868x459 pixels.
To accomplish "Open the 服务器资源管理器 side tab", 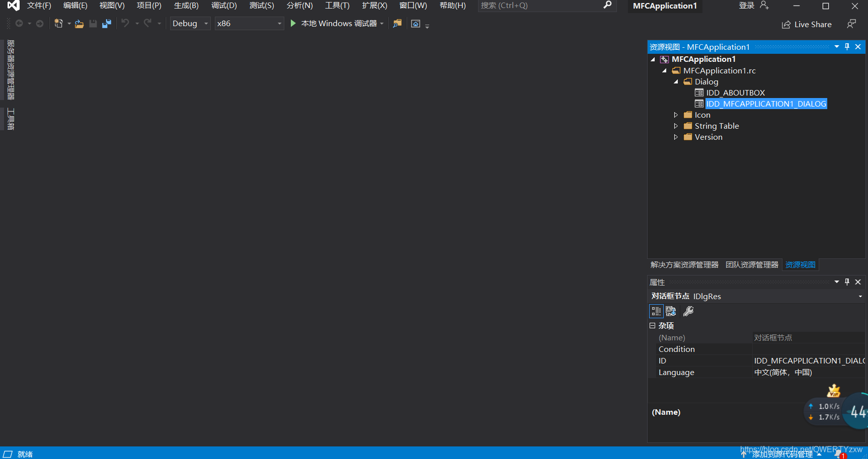I will coord(11,70).
